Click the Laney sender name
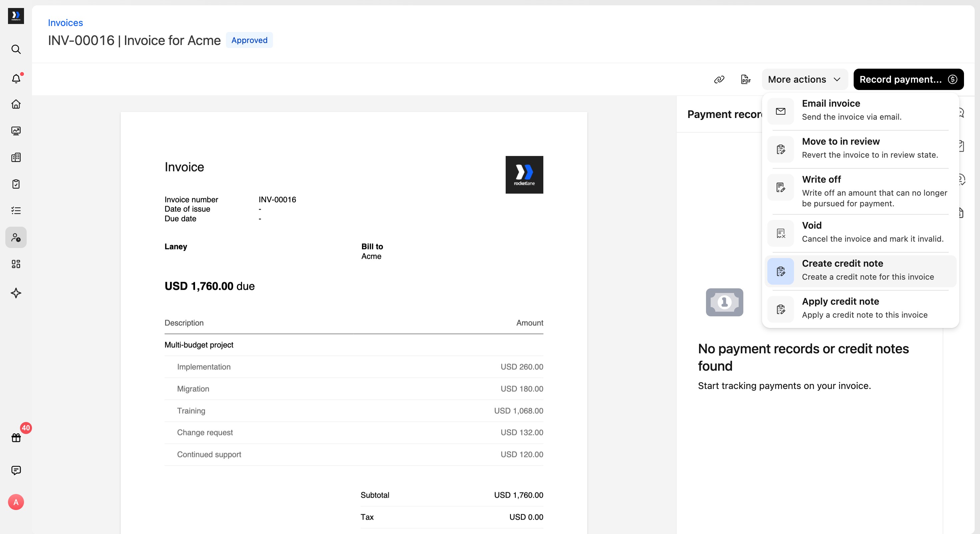 (176, 246)
